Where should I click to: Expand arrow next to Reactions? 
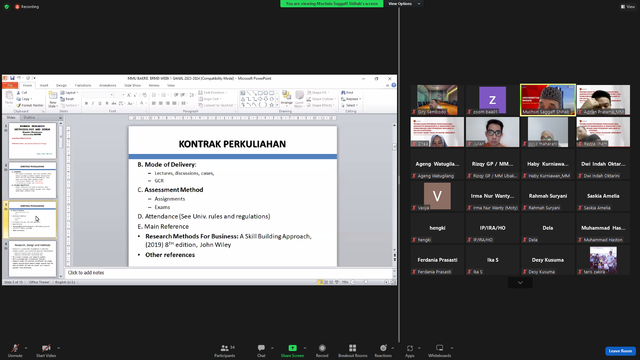[393, 348]
